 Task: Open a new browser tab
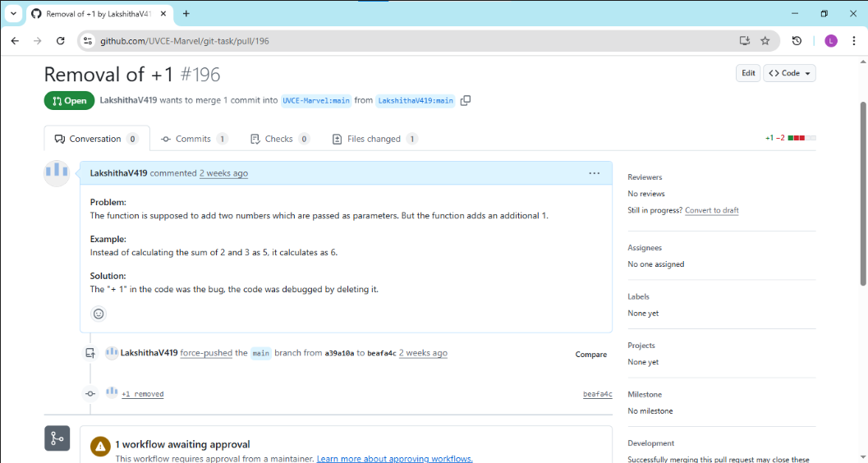click(x=186, y=14)
